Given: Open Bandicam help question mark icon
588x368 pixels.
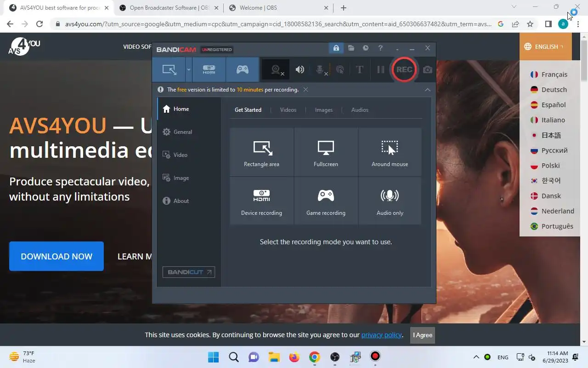Looking at the screenshot, I should coord(380,48).
